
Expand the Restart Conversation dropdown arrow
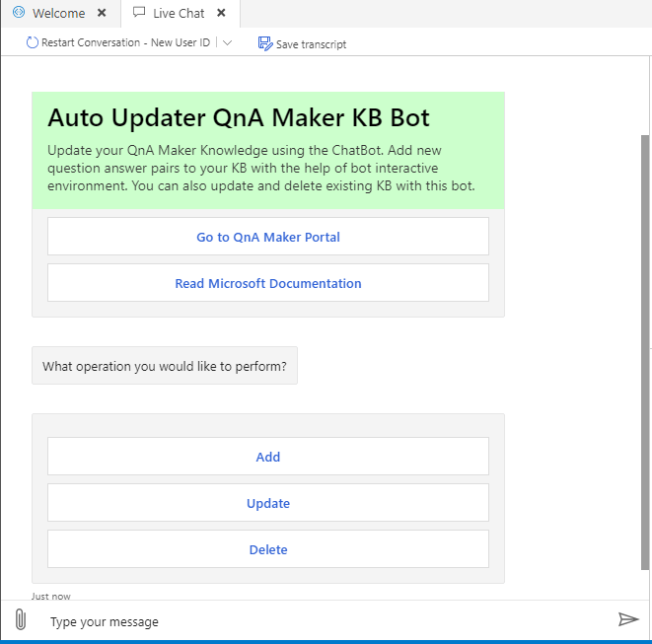[227, 42]
